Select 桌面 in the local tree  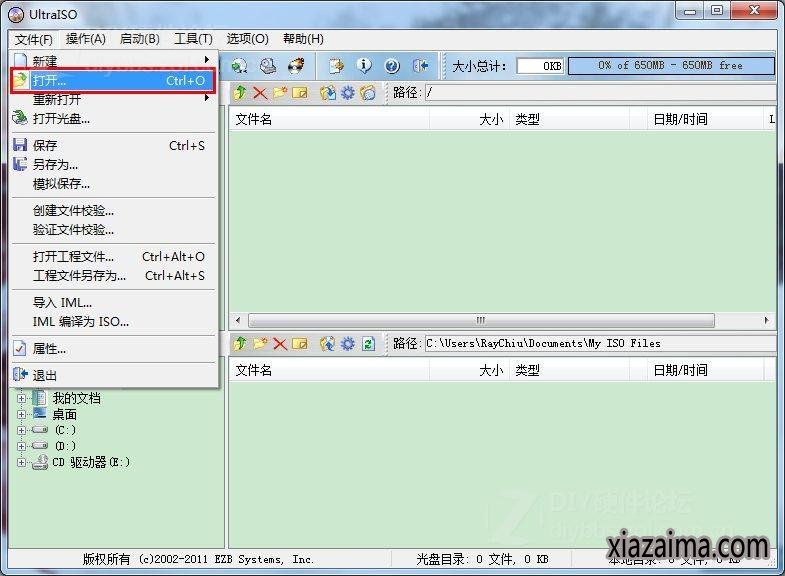[65, 414]
